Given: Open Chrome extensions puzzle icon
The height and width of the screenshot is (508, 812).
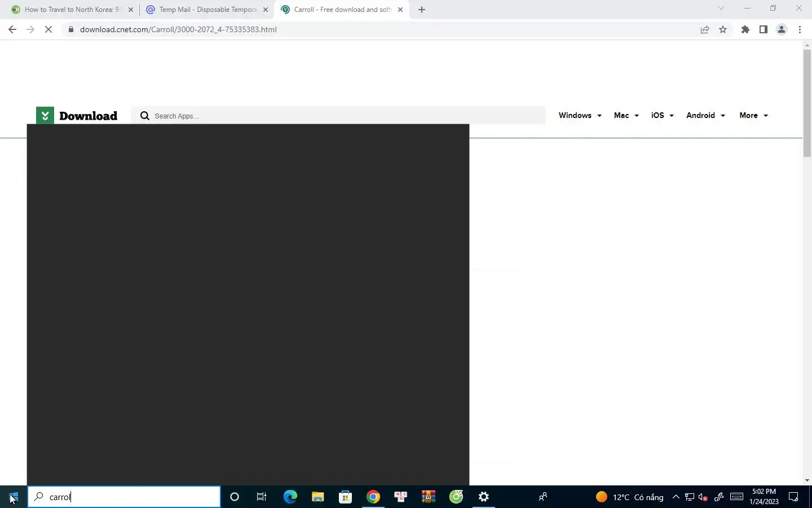Looking at the screenshot, I should click(x=745, y=29).
